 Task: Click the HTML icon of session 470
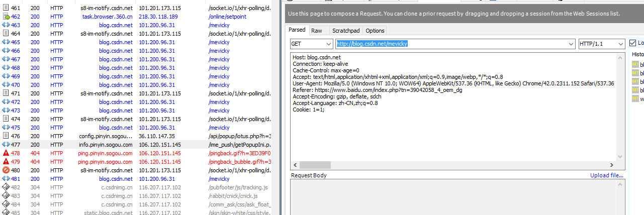coord(6,85)
